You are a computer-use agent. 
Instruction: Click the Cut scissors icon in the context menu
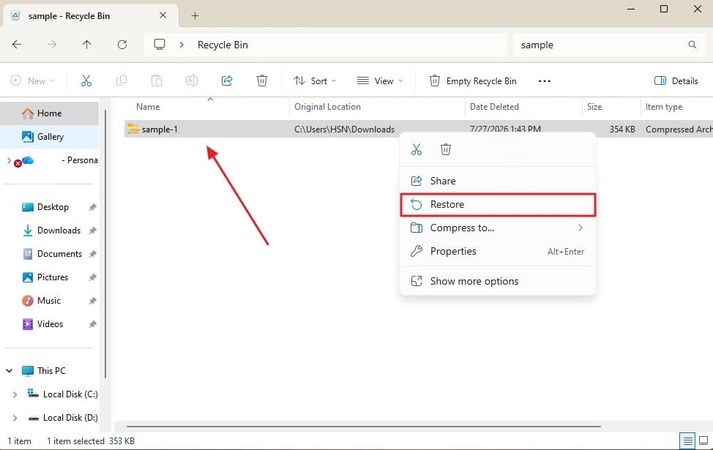[417, 149]
